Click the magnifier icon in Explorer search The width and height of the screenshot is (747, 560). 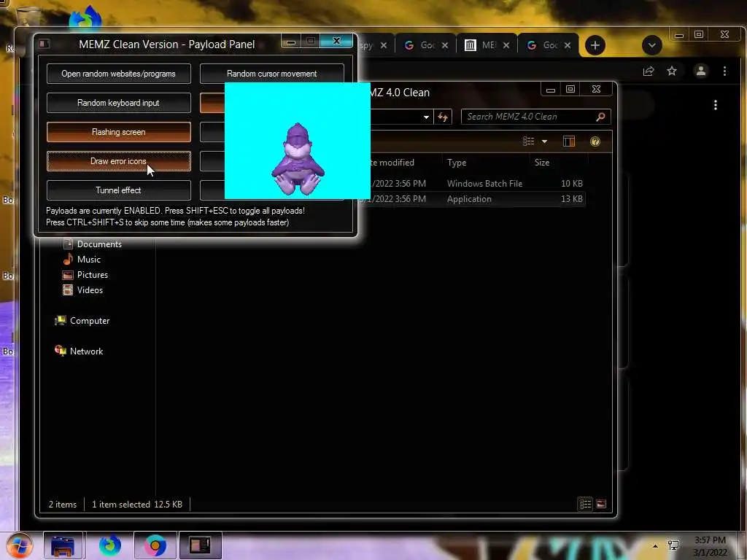(x=600, y=117)
